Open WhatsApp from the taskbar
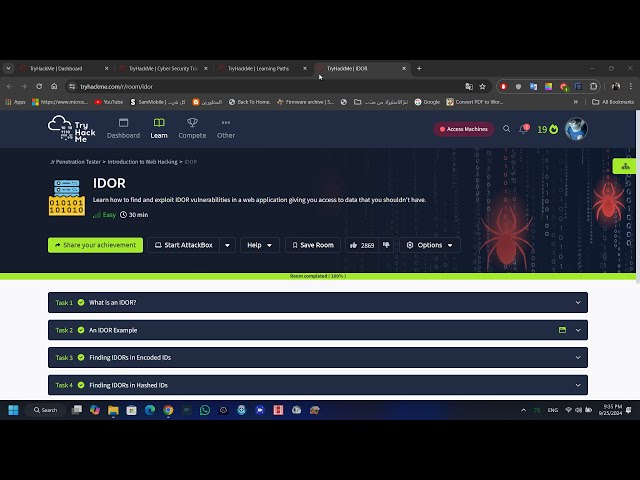Viewport: 640px width, 480px height. click(x=205, y=410)
